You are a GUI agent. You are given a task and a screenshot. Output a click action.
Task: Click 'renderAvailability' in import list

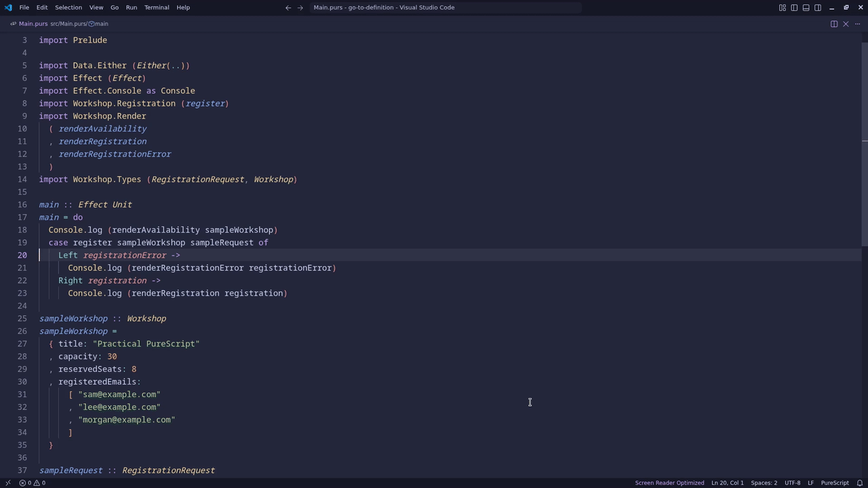tap(102, 129)
